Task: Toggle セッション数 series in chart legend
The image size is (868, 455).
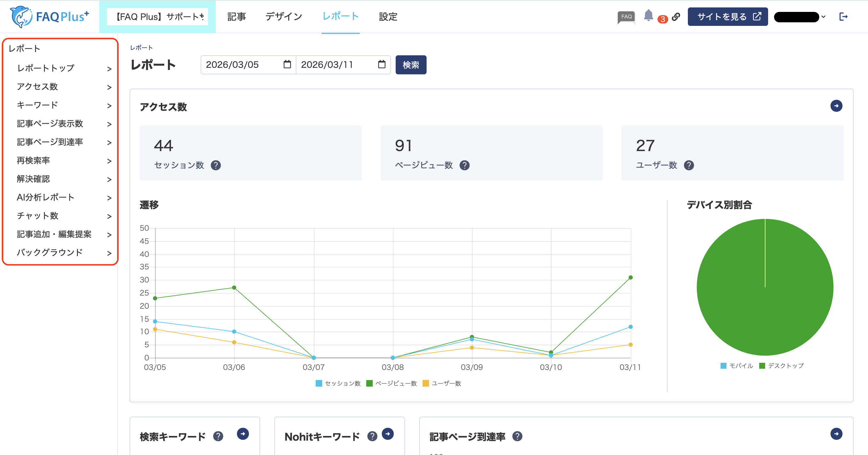Action: (338, 384)
